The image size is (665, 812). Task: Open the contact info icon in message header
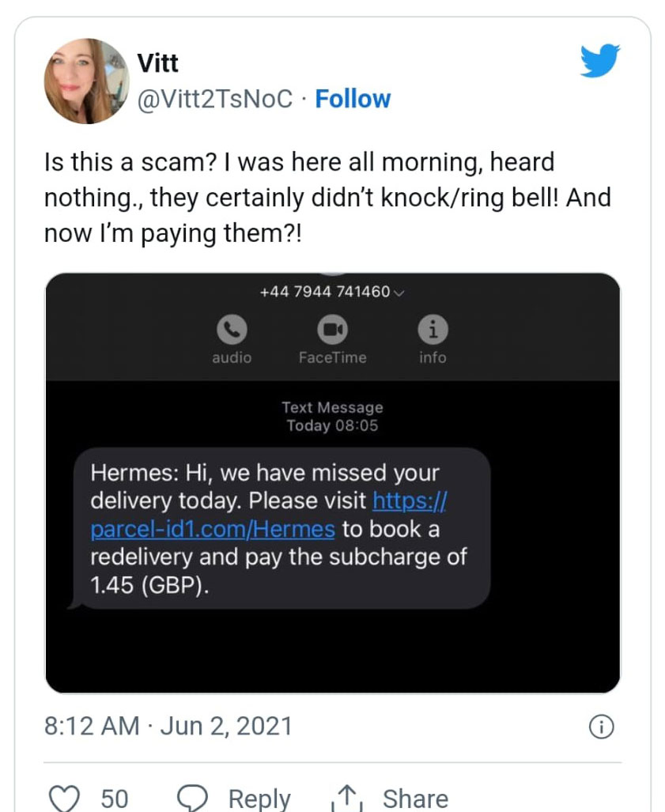(x=433, y=329)
